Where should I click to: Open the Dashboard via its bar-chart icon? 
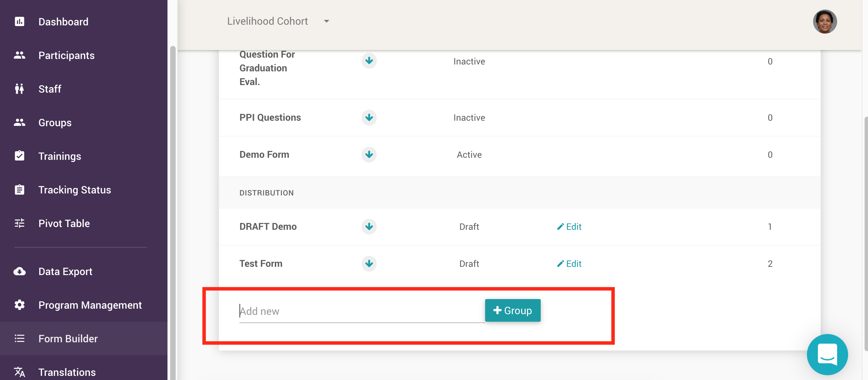(x=20, y=21)
